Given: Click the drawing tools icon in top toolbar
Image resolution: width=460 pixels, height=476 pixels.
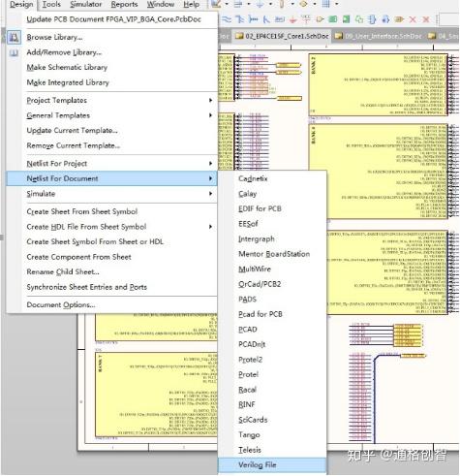Looking at the screenshot, I should point(216,4).
